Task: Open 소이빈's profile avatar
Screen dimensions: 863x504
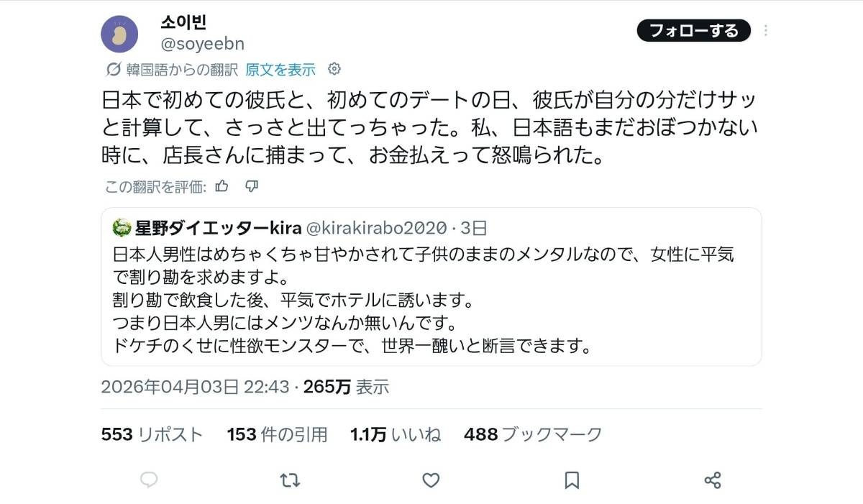Action: pyautogui.click(x=119, y=35)
